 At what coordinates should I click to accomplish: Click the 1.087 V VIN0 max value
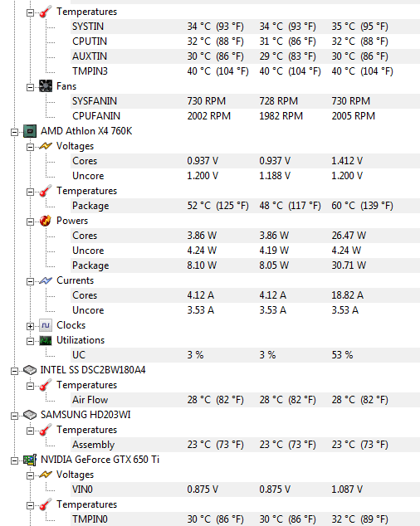(x=347, y=489)
